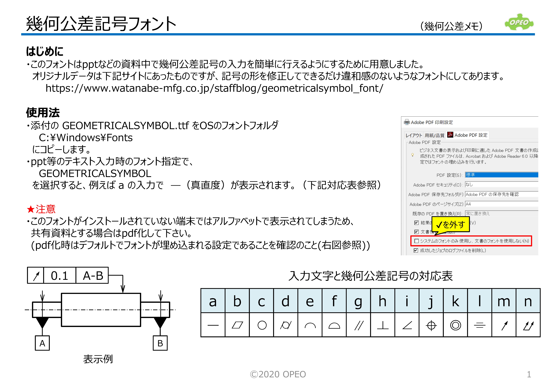The height and width of the screenshot is (392, 556).
Task: Click the C:¥Windows¥Fonts path text
Action: (86, 138)
